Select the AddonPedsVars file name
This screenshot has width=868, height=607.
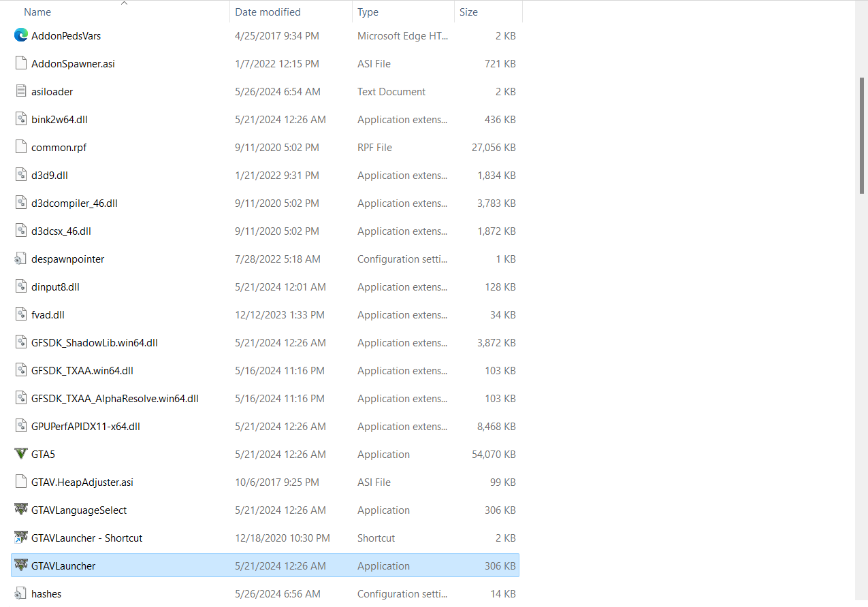point(66,35)
